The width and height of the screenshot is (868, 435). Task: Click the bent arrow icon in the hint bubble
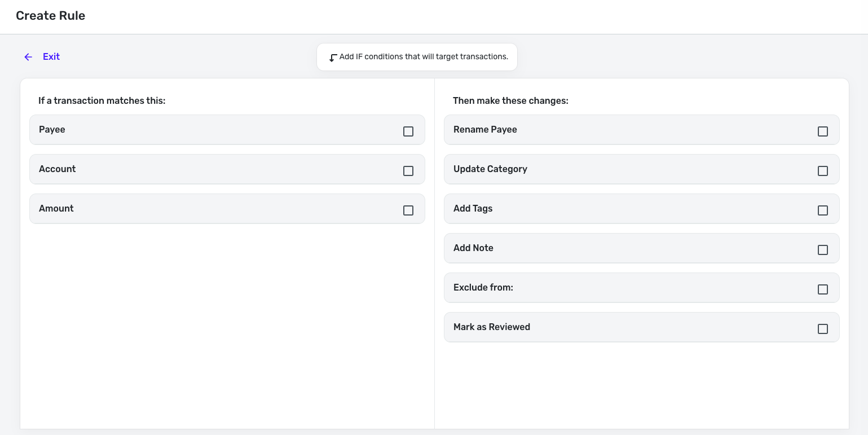point(333,58)
